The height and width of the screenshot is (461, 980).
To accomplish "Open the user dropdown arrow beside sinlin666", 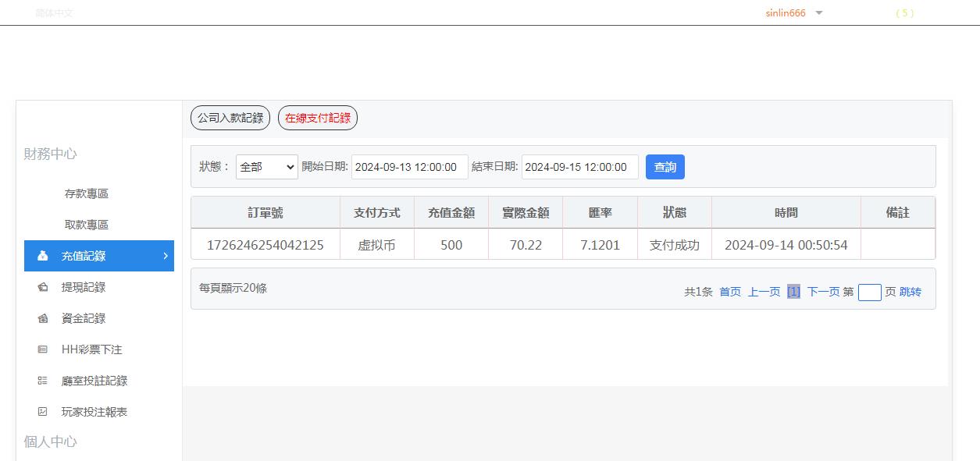I will (818, 12).
